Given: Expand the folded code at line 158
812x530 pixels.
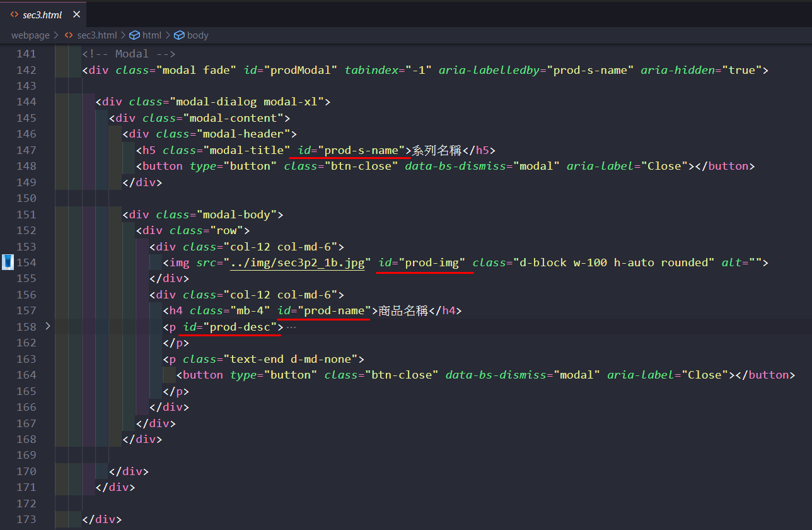Looking at the screenshot, I should coord(48,326).
